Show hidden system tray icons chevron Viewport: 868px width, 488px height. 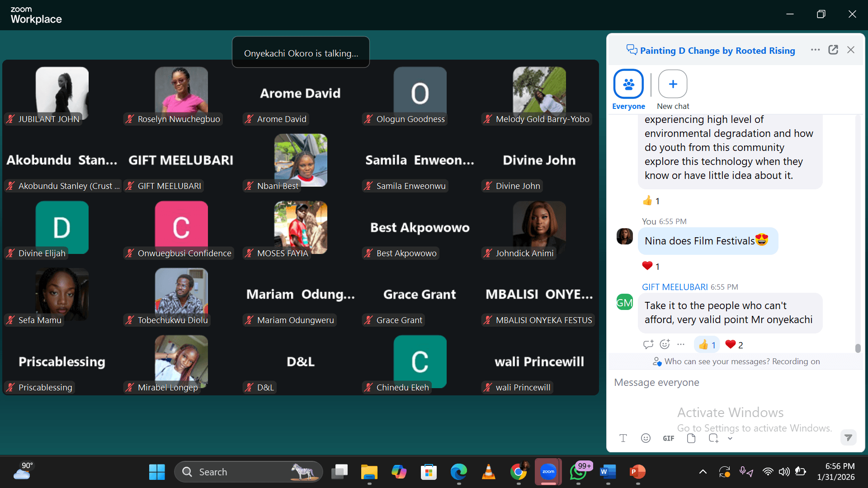pos(703,472)
